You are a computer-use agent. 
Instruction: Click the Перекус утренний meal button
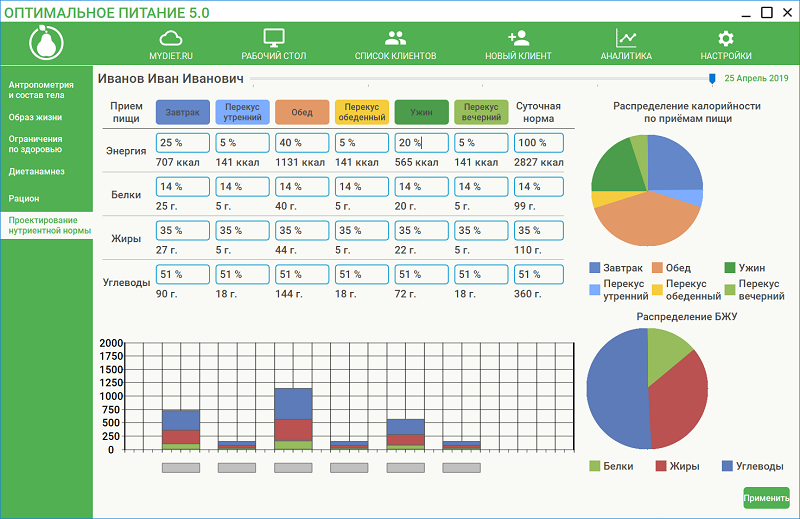pyautogui.click(x=242, y=112)
